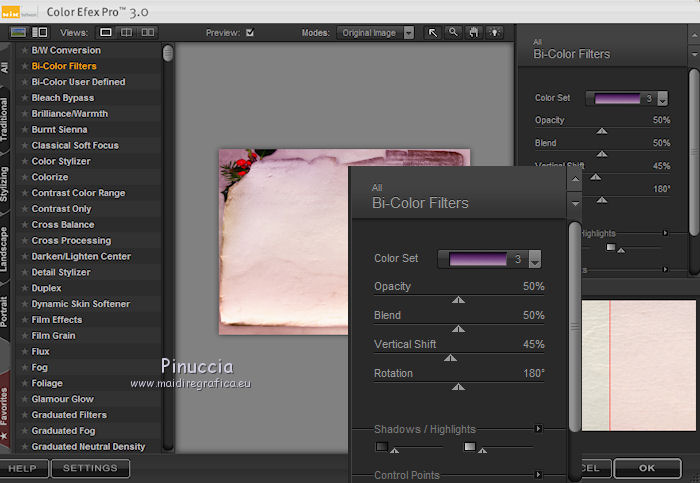This screenshot has width=700, height=483.
Task: Switch to split preview view
Action: (127, 32)
